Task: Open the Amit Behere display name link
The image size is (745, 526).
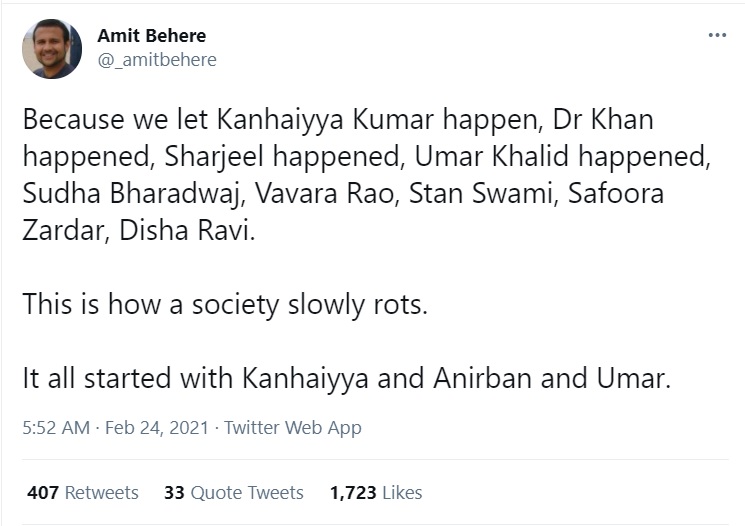Action: (x=151, y=36)
